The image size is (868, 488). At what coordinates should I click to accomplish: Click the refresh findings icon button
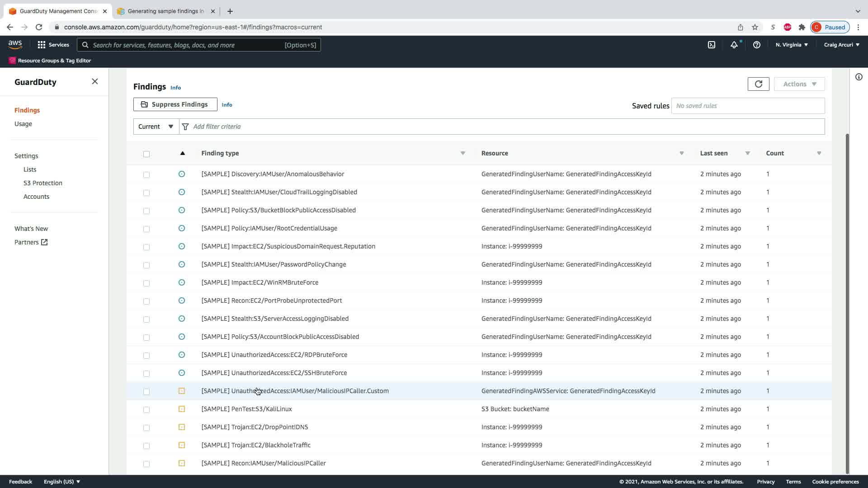[x=758, y=84]
